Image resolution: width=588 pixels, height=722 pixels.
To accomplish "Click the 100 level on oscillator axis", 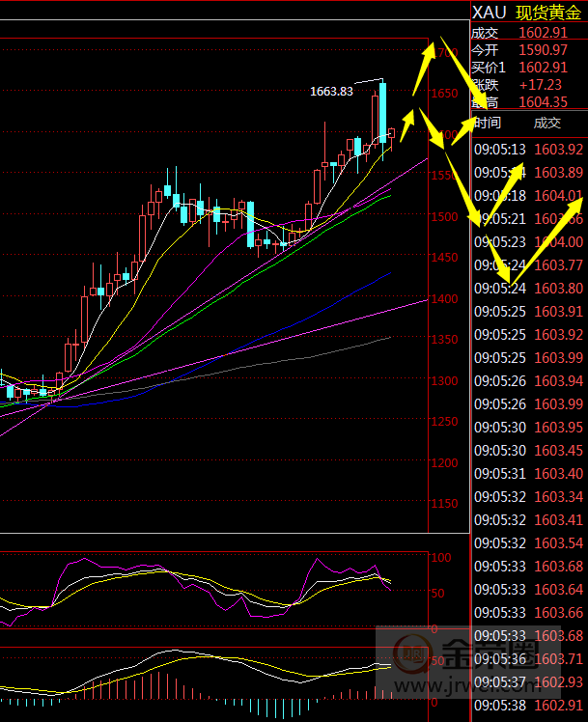I will (x=440, y=558).
